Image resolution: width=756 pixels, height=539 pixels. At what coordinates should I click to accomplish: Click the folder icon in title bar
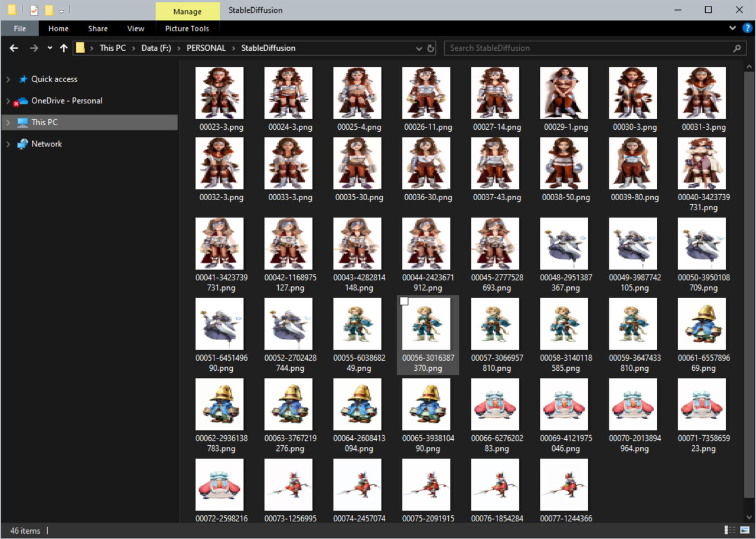point(12,10)
